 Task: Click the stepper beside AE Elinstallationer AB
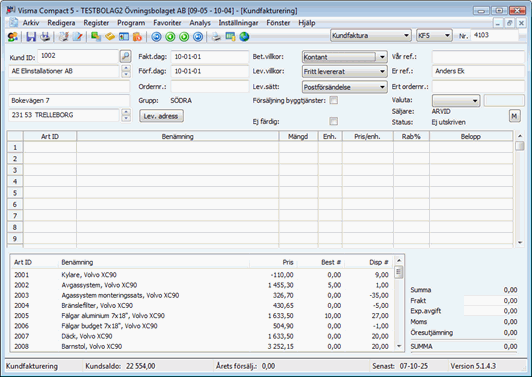pyautogui.click(x=126, y=71)
